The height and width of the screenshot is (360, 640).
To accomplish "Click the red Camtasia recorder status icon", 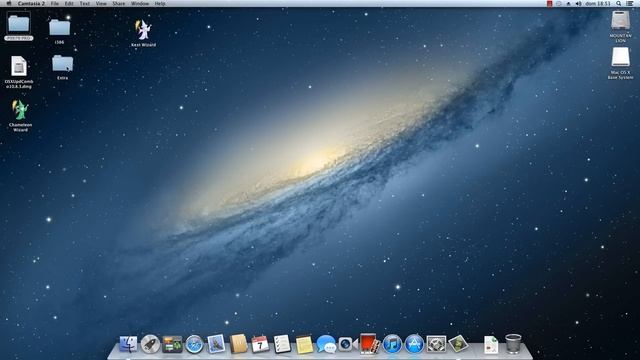I will [x=549, y=3].
